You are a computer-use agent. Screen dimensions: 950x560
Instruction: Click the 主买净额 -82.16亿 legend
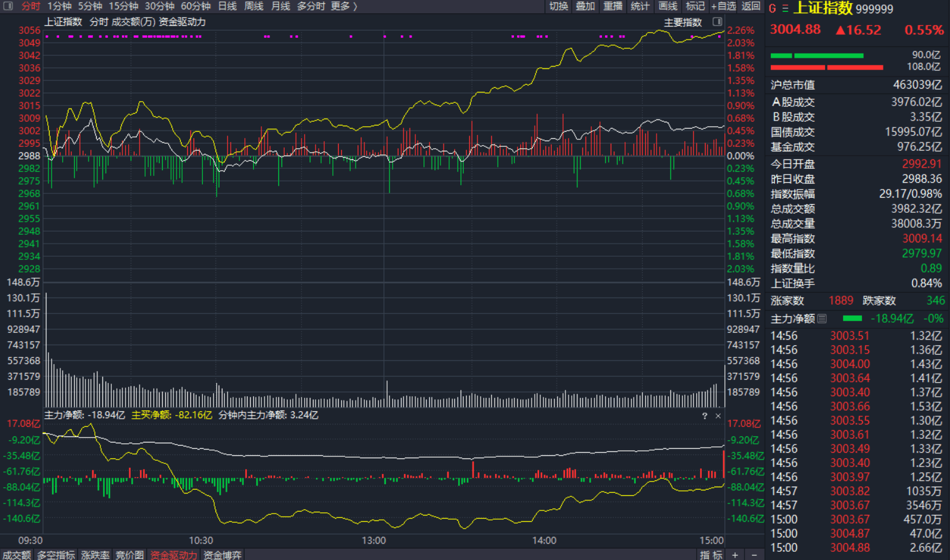point(172,416)
